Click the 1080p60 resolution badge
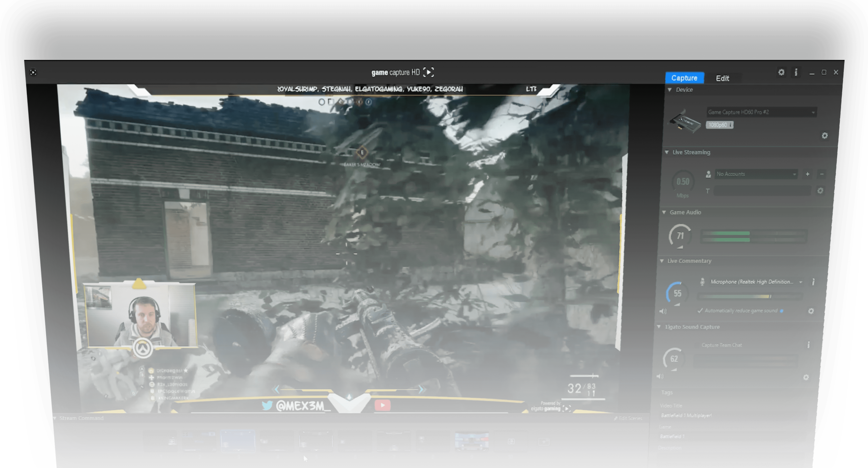 point(719,125)
